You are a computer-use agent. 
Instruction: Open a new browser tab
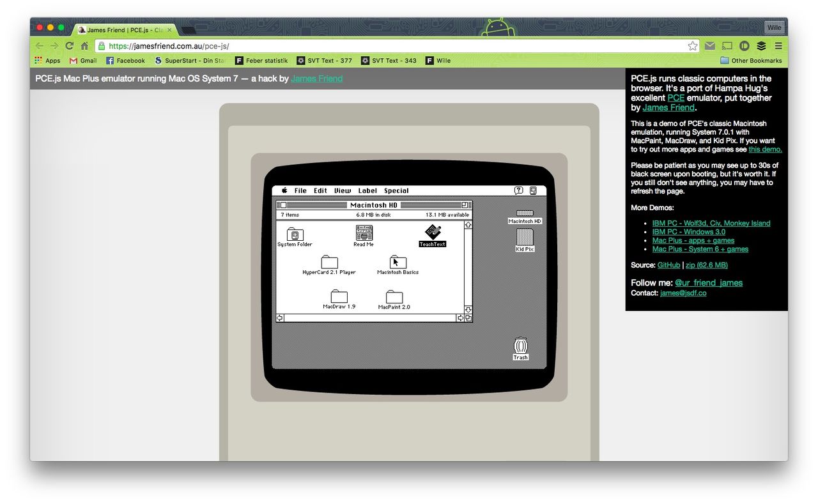click(189, 30)
